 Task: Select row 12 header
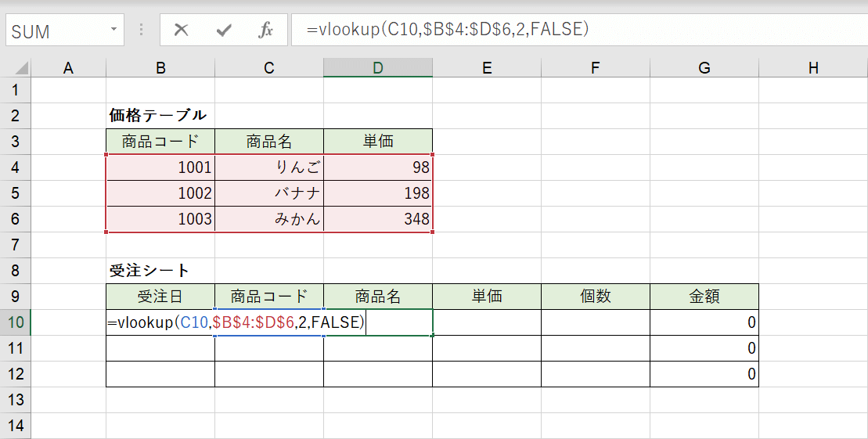pos(16,374)
